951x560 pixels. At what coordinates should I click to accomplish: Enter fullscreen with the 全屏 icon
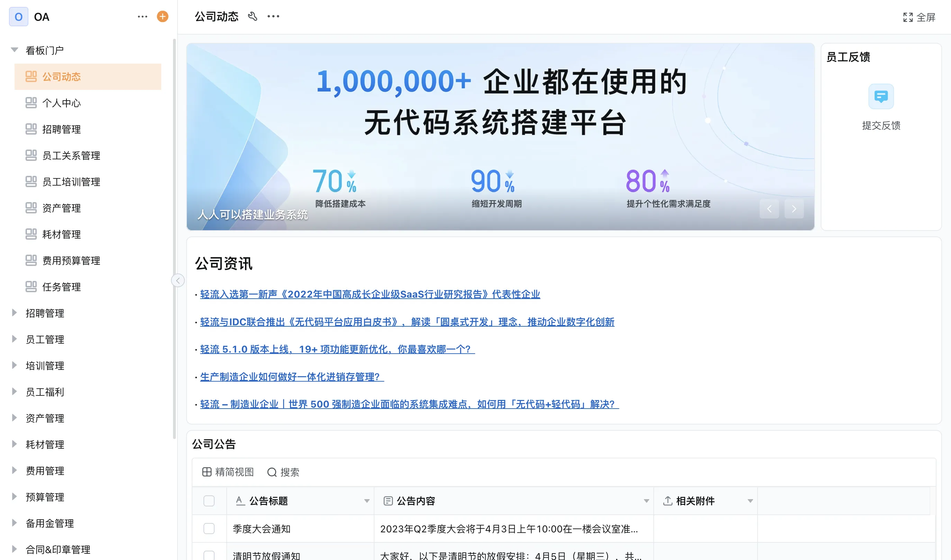[x=907, y=17]
